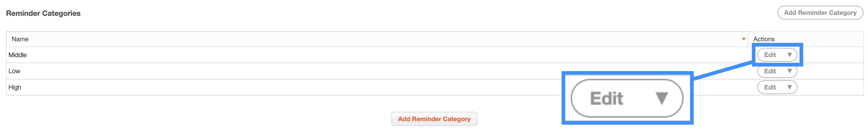Select the Middle category name

(x=17, y=55)
